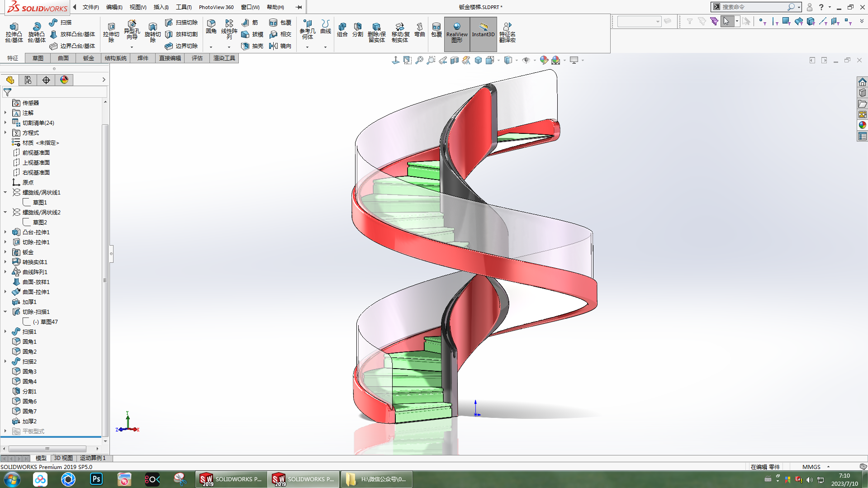Image resolution: width=868 pixels, height=488 pixels.
Task: Toggle the filter vertices selection filter
Action: coord(762,21)
